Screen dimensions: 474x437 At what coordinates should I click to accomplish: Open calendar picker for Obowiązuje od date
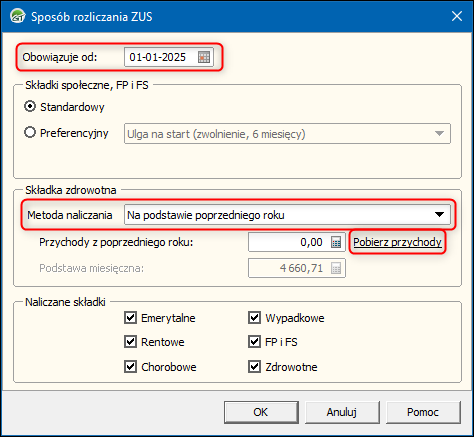click(x=204, y=57)
